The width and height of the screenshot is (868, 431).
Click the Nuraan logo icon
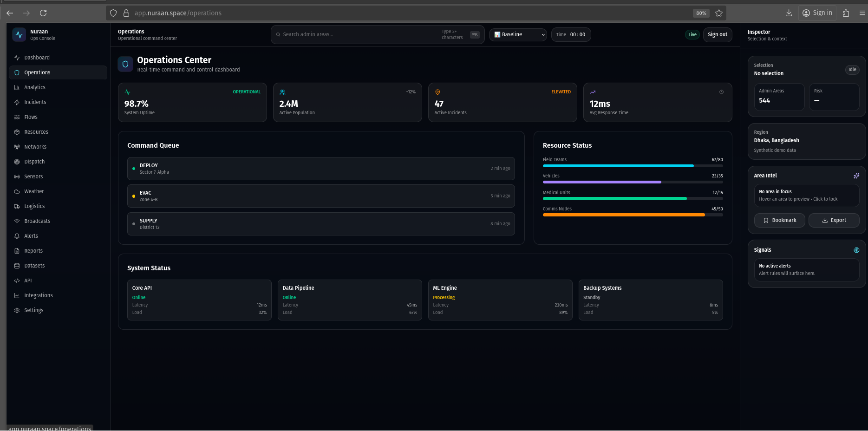19,35
